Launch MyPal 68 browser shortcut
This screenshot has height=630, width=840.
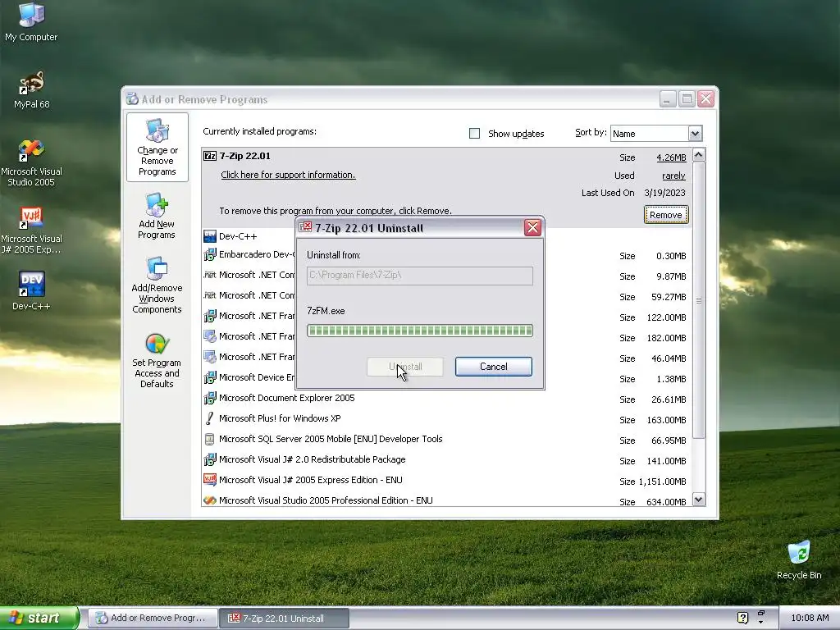[31, 90]
